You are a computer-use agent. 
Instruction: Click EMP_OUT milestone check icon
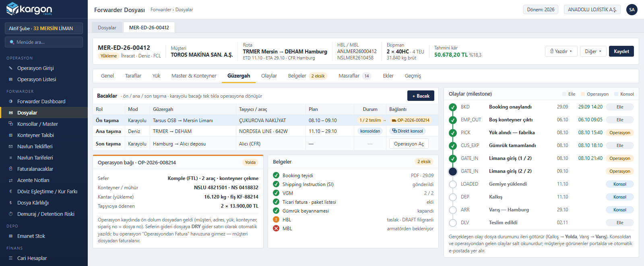point(453,120)
